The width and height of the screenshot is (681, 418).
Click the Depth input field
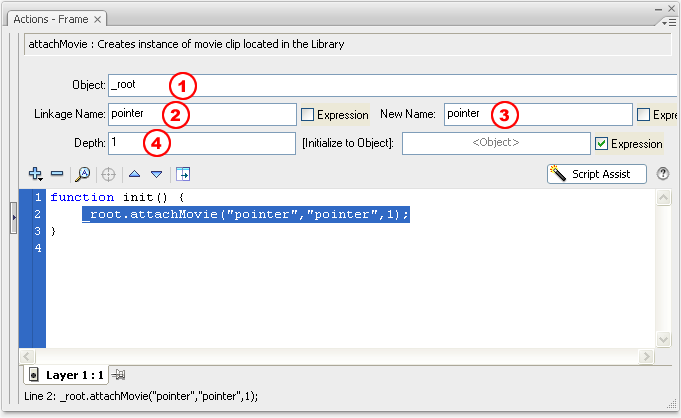201,143
